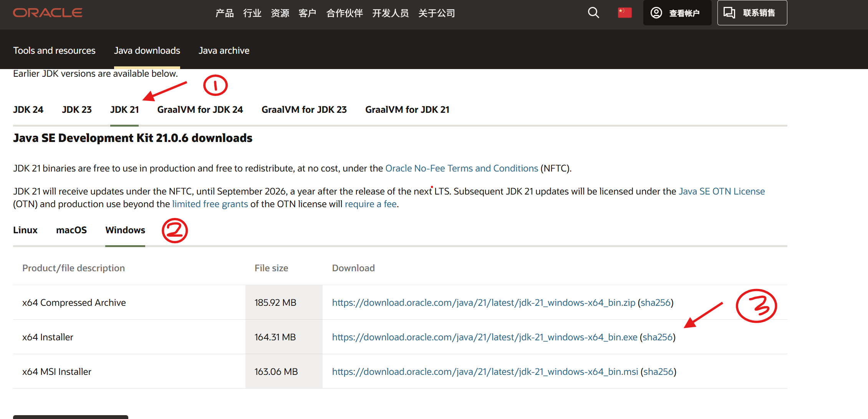Click the 联系销售 contact sales button
The image size is (868, 419).
click(752, 13)
